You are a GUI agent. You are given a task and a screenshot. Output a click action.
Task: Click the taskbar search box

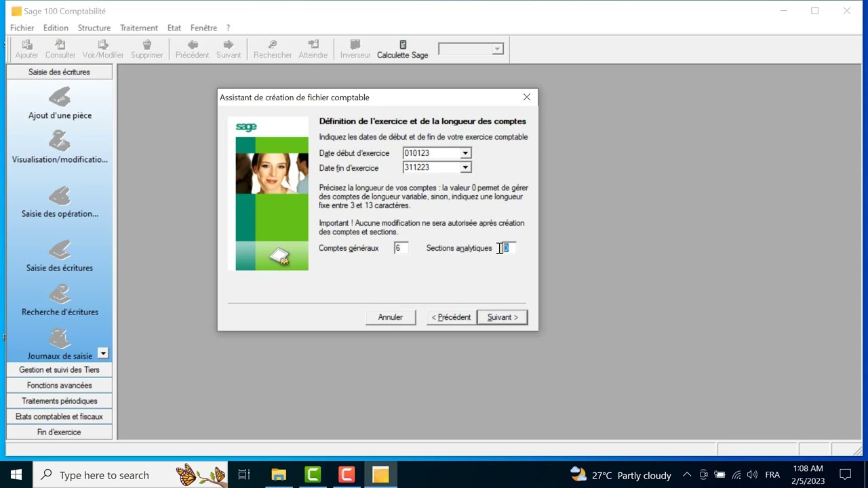[x=130, y=474]
